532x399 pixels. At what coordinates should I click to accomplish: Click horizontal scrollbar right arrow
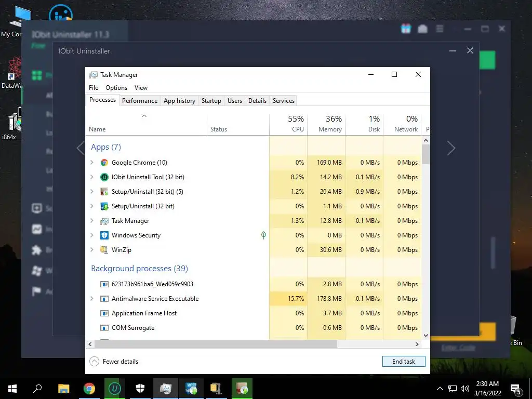(417, 344)
